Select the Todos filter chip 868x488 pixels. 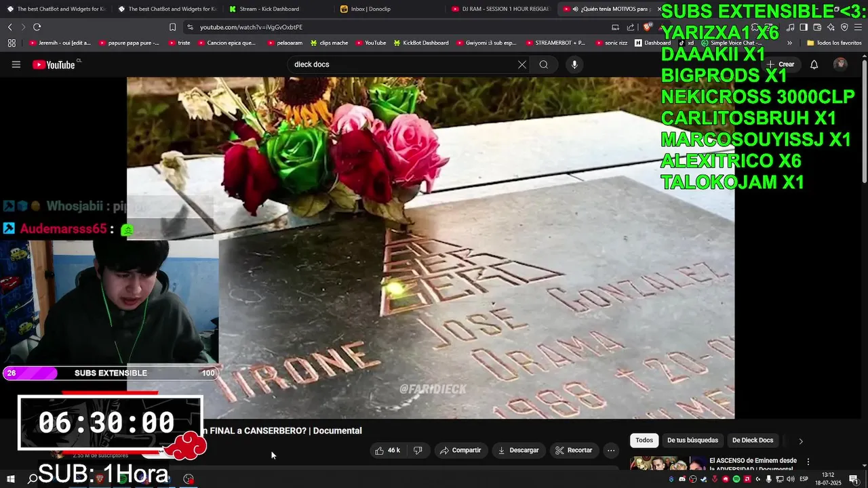pyautogui.click(x=644, y=441)
